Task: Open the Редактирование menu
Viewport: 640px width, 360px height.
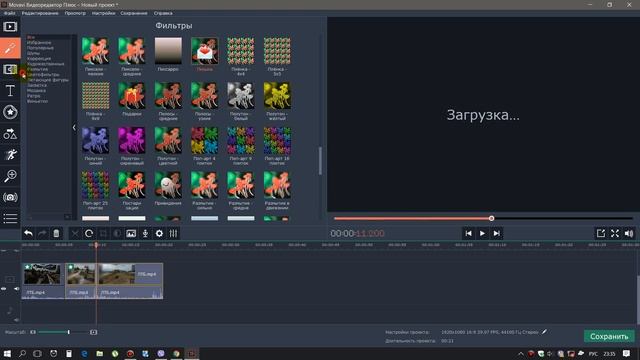Action: 40,13
